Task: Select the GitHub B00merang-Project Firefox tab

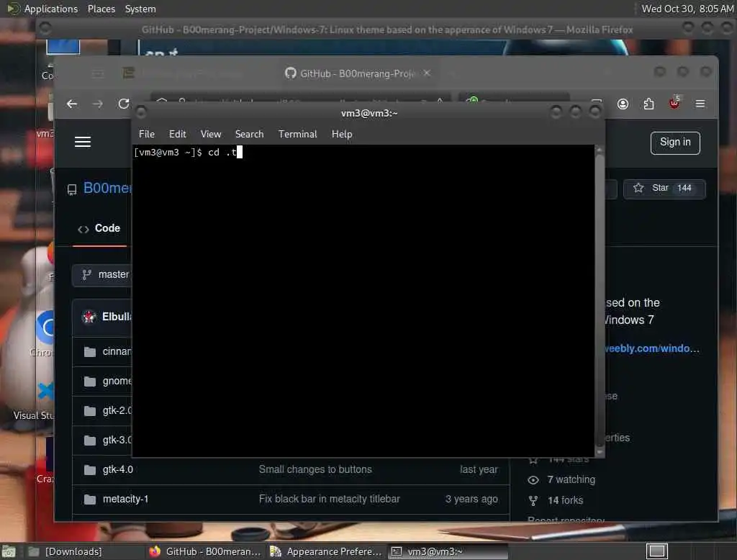Action: 357,73
